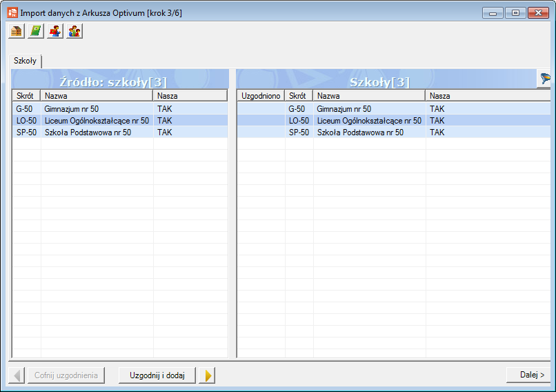Minimize the import window
This screenshot has height=392, width=556.
(493, 13)
